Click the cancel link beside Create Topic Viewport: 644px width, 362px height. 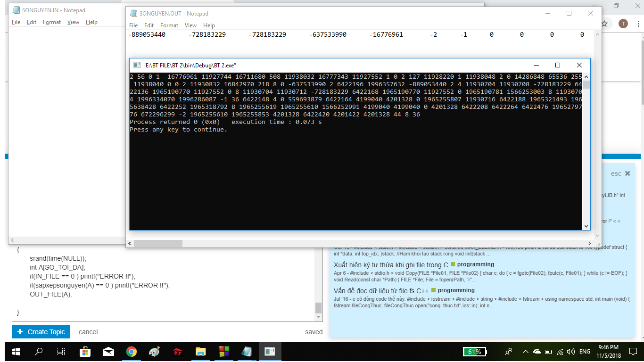(x=88, y=332)
